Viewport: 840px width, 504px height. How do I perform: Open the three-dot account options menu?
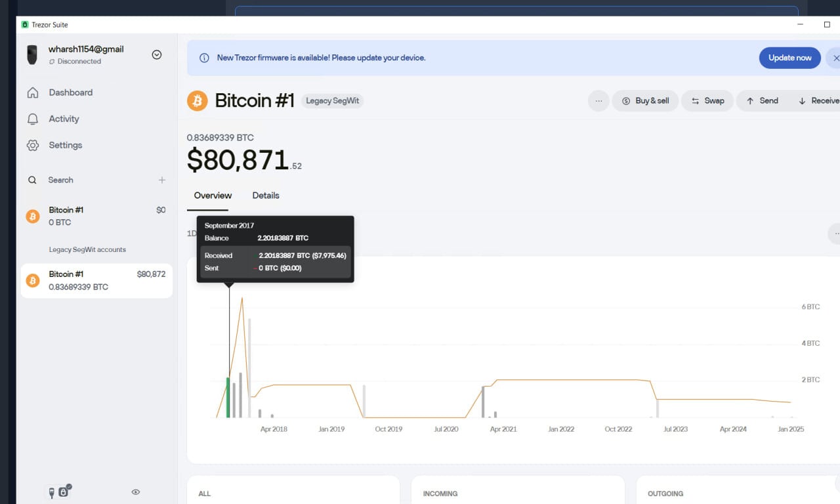pos(598,101)
